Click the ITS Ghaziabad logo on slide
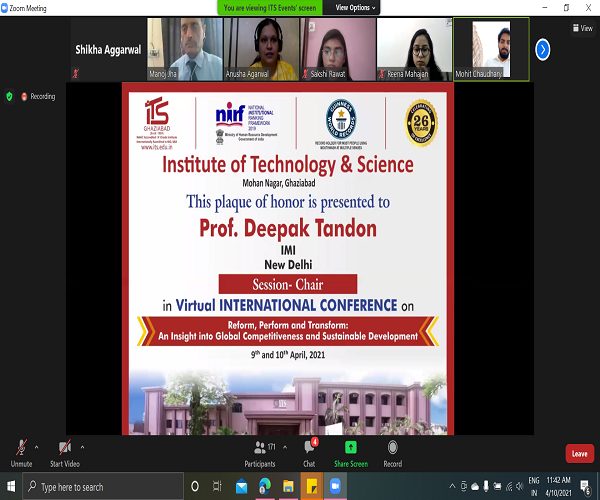Viewport: 600px width, 500px height. [x=157, y=123]
